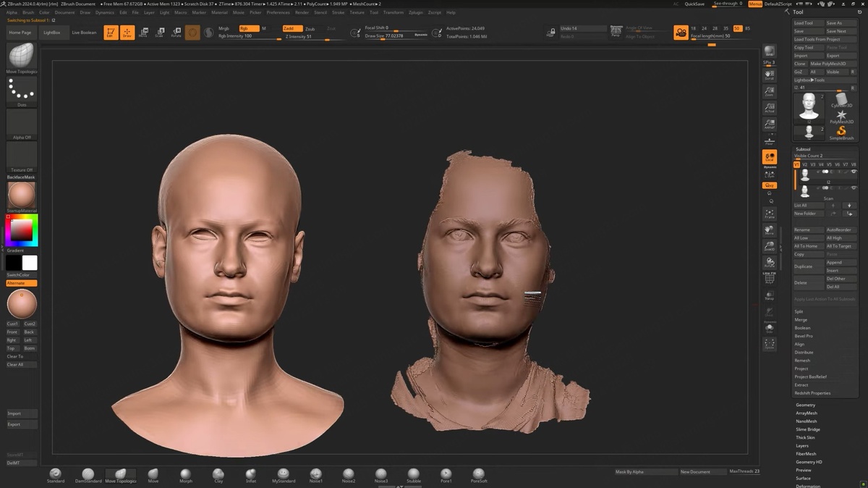This screenshot has width=868, height=488.
Task: Select the Stubble brush
Action: [414, 475]
